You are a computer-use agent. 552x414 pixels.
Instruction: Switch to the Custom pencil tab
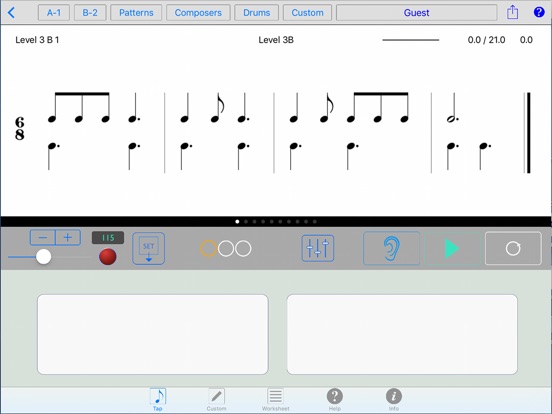pyautogui.click(x=217, y=400)
